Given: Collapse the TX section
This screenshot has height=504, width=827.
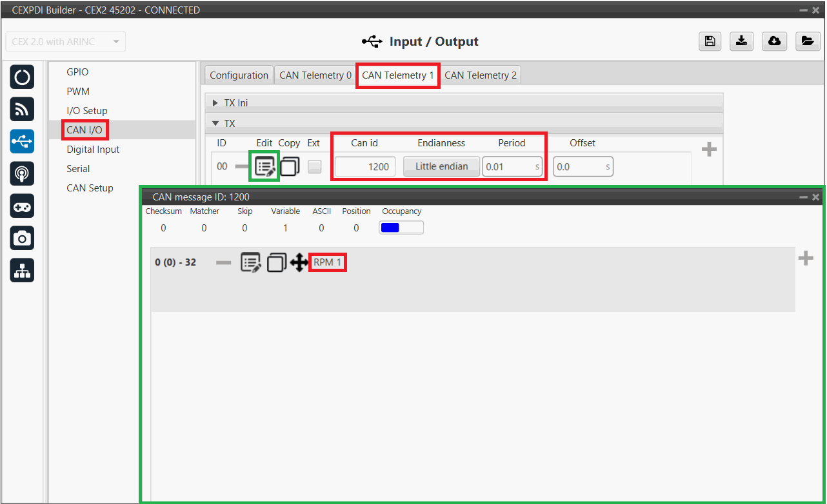Looking at the screenshot, I should [x=216, y=124].
